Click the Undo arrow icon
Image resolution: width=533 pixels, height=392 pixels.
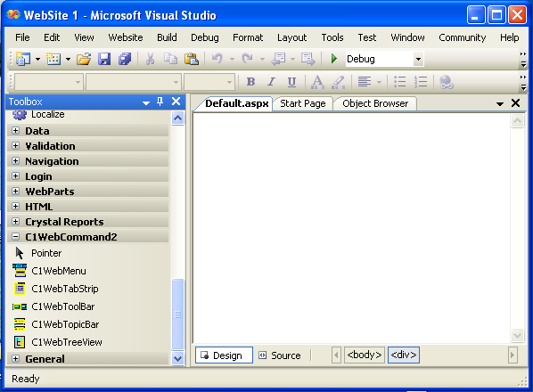click(217, 59)
